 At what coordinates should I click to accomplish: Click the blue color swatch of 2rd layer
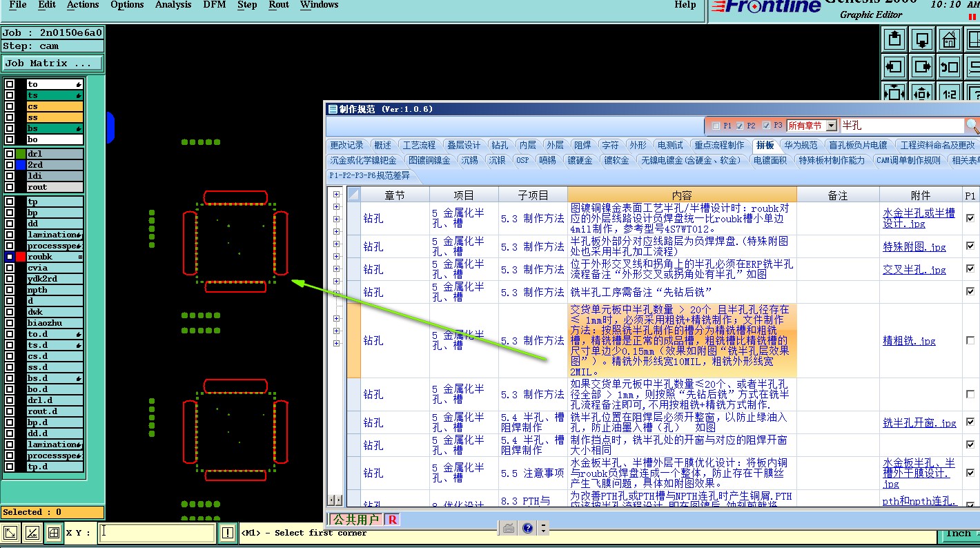pos(21,165)
